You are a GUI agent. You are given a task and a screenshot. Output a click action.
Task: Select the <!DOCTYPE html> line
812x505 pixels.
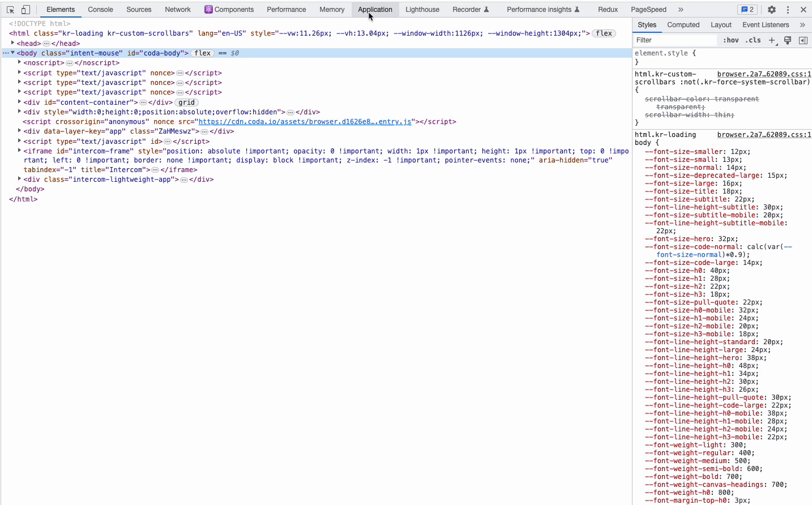coord(40,24)
